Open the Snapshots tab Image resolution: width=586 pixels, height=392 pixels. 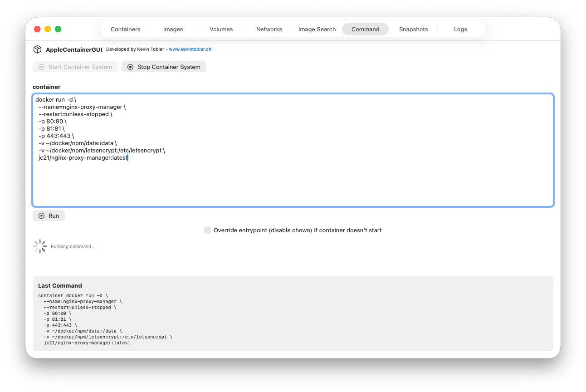click(x=413, y=29)
